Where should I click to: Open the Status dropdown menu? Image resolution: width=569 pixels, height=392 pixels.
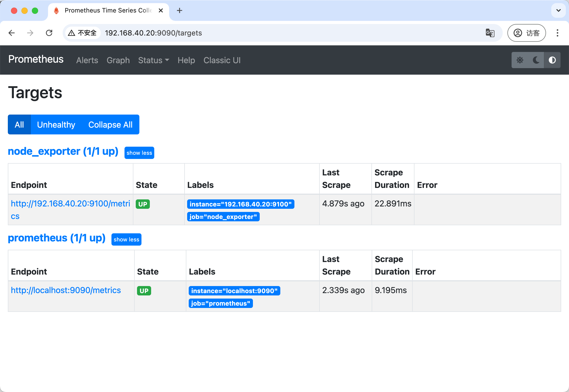coord(153,60)
